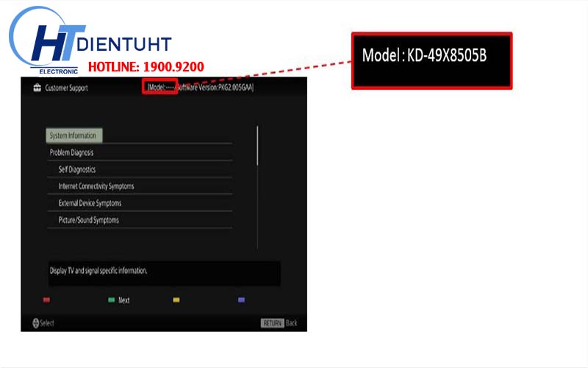Select External Device Symptoms

click(x=90, y=203)
